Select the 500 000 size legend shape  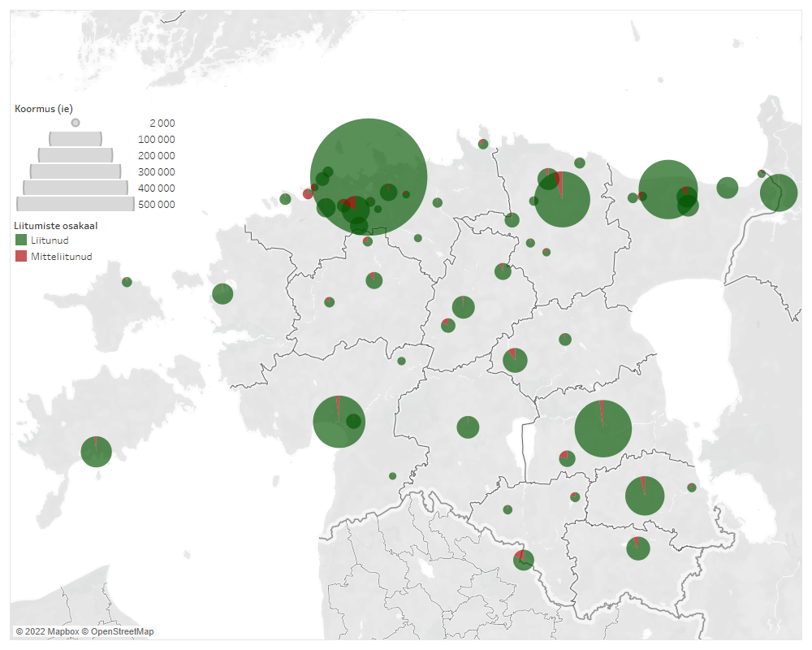pyautogui.click(x=76, y=204)
